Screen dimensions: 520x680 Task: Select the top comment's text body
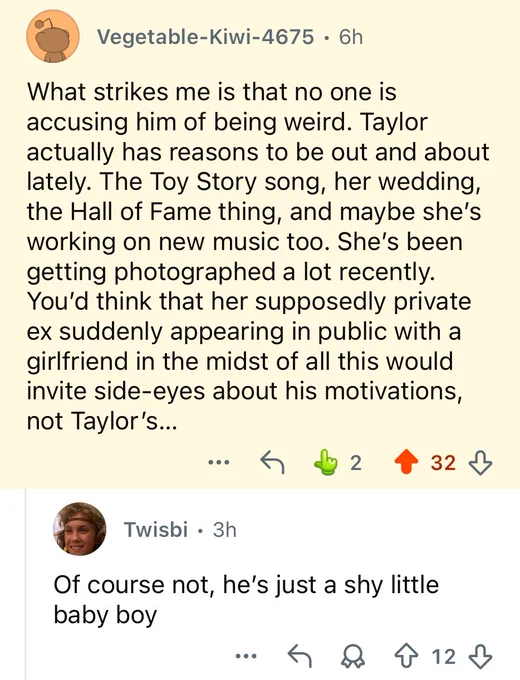click(x=258, y=256)
